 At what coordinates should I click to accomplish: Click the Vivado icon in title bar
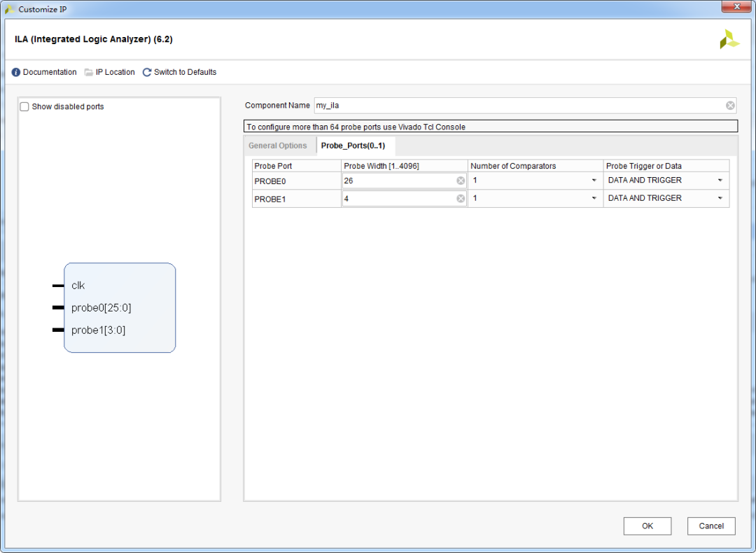[10, 9]
